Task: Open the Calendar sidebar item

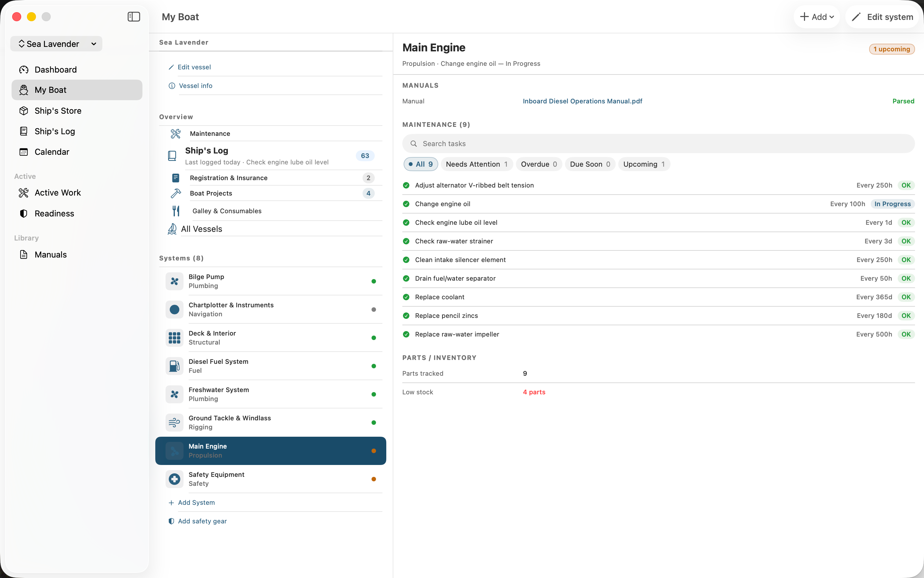Action: (77, 152)
